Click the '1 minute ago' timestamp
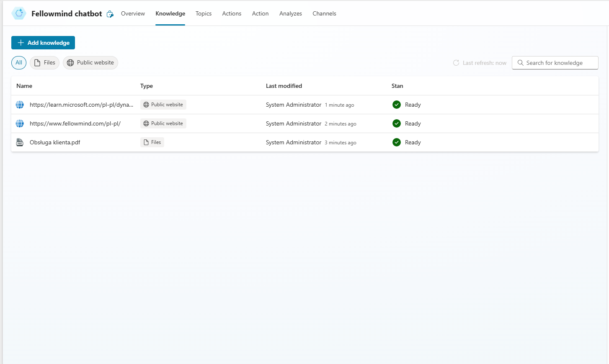Viewport: 609px width, 364px height. (340, 105)
